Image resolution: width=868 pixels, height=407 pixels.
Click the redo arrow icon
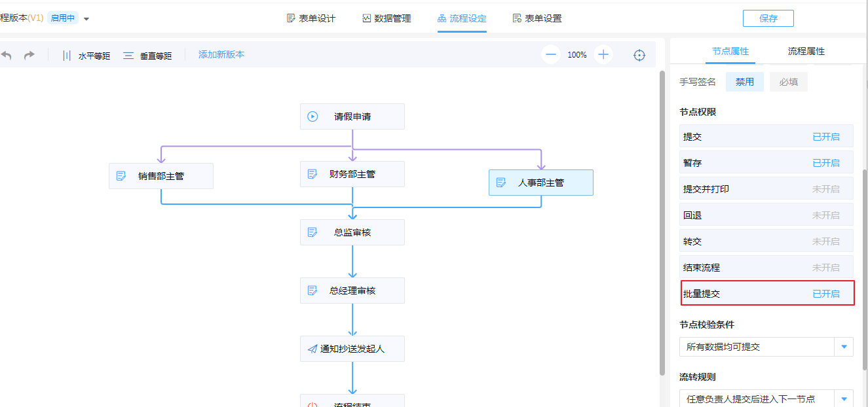29,56
